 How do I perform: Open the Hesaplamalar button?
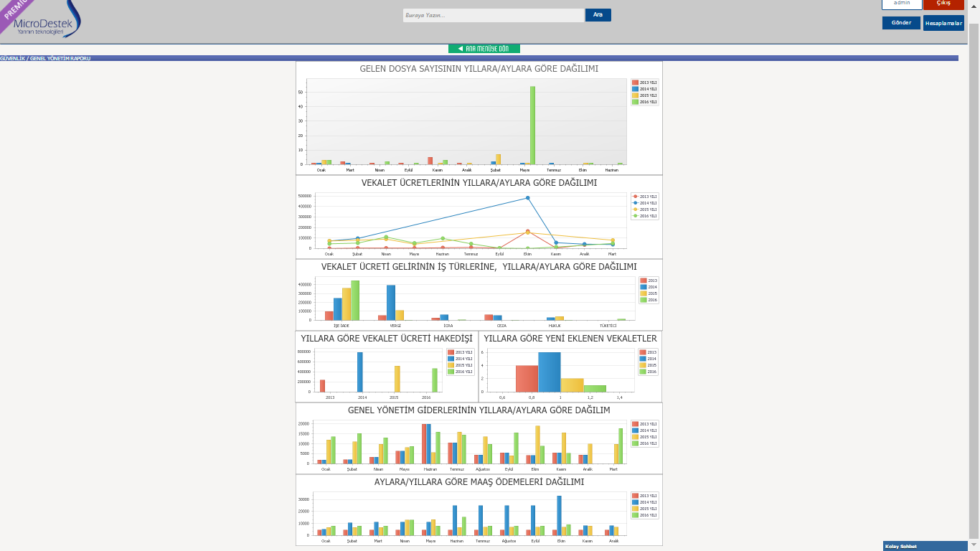click(x=943, y=23)
